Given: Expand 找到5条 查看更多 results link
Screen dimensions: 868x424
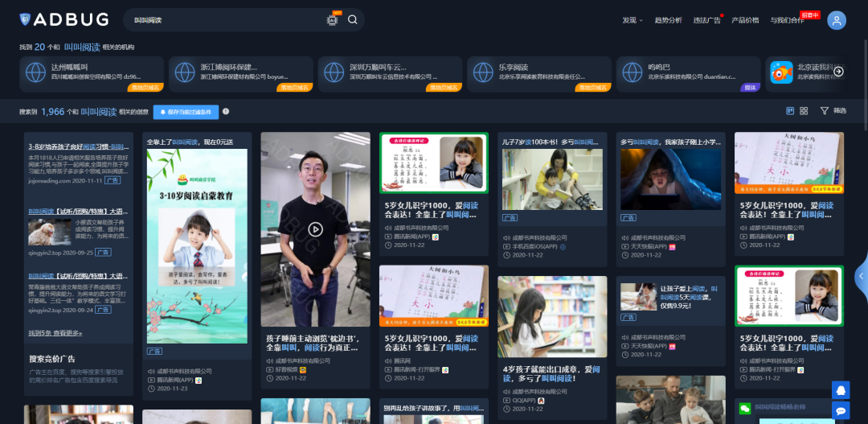Looking at the screenshot, I should coord(55,333).
